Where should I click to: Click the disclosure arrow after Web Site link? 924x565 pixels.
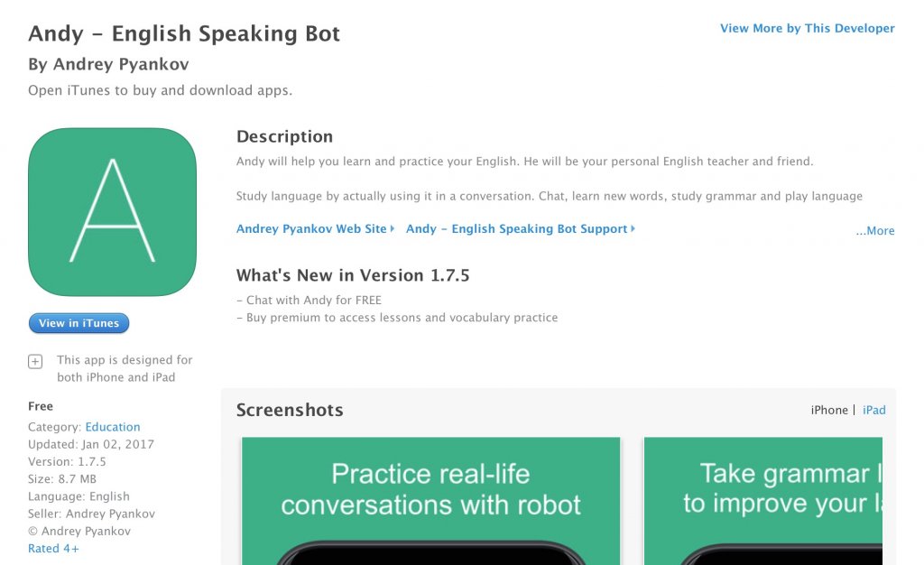(392, 228)
